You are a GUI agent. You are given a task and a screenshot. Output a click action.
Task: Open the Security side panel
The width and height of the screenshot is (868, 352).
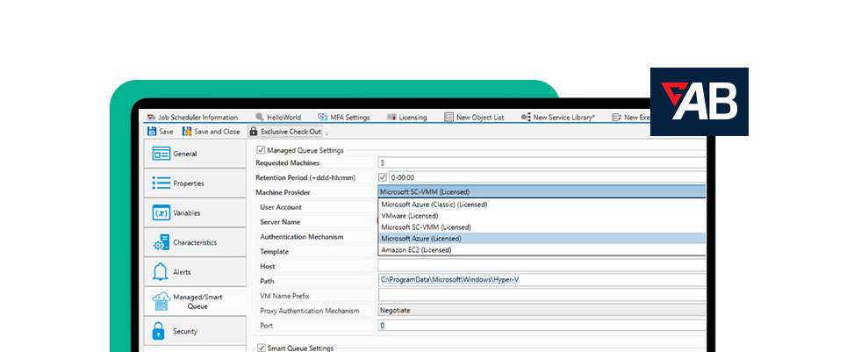195,331
